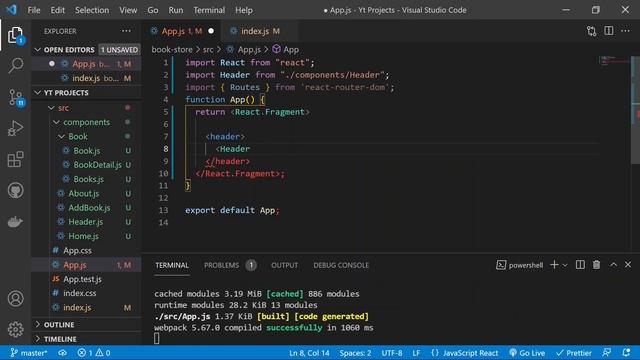
Task: Open the Terminal menu
Action: pos(209,10)
